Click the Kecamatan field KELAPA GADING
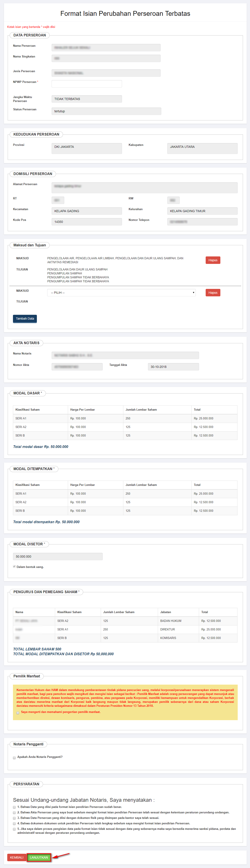Viewport: 250px width, 868px height. coord(87,211)
